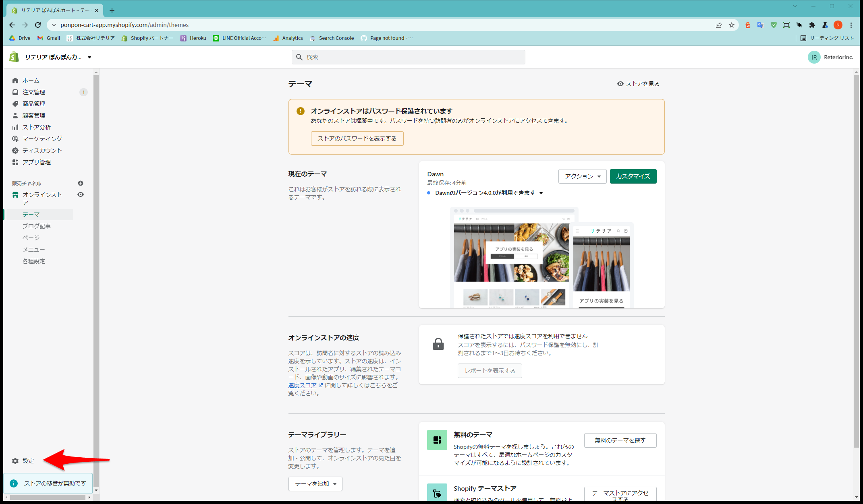Click the Home icon in sidebar

15,81
